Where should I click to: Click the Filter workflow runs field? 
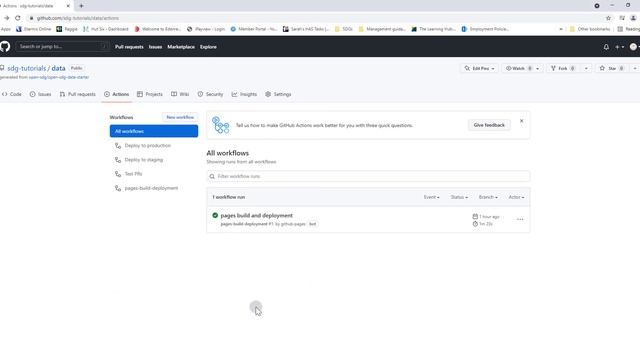click(368, 176)
